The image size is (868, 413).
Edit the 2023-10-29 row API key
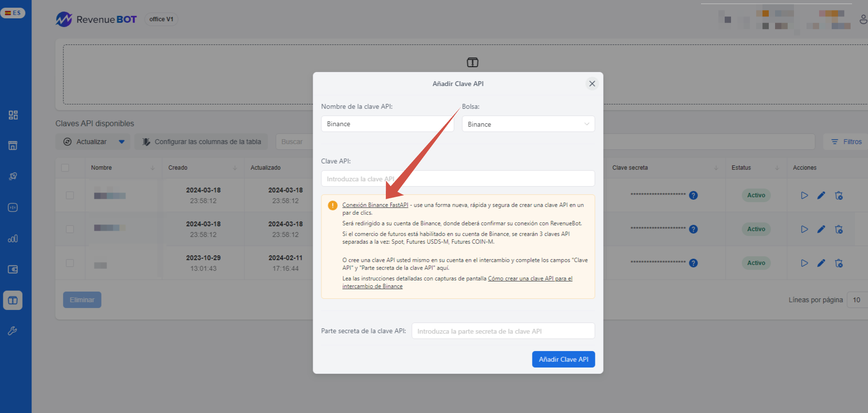click(x=821, y=263)
